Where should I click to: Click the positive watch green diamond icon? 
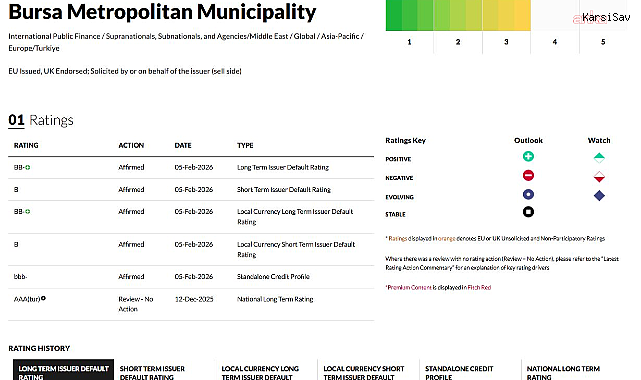[x=599, y=158]
